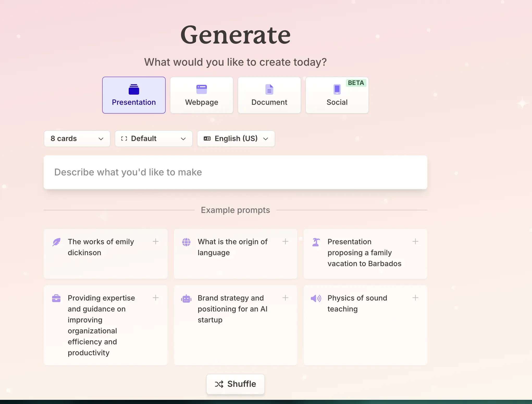The image size is (532, 404).
Task: Open the 8 cards count dropdown
Action: (x=77, y=139)
